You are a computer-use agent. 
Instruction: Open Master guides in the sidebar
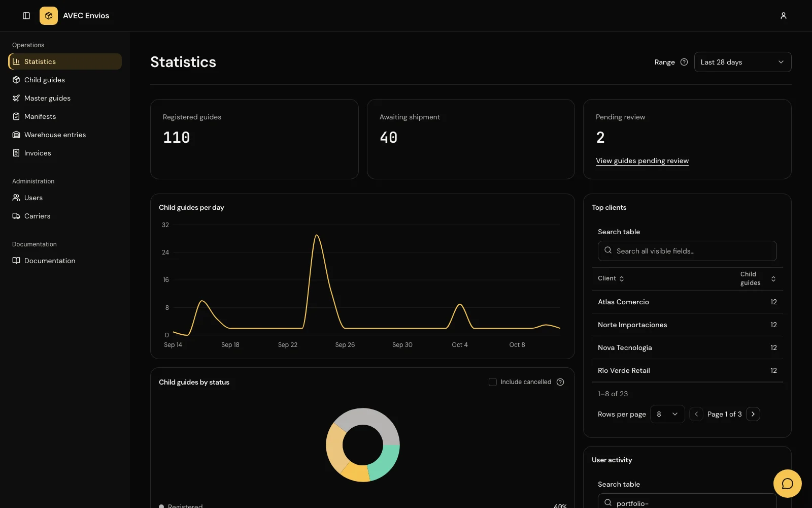click(65, 98)
